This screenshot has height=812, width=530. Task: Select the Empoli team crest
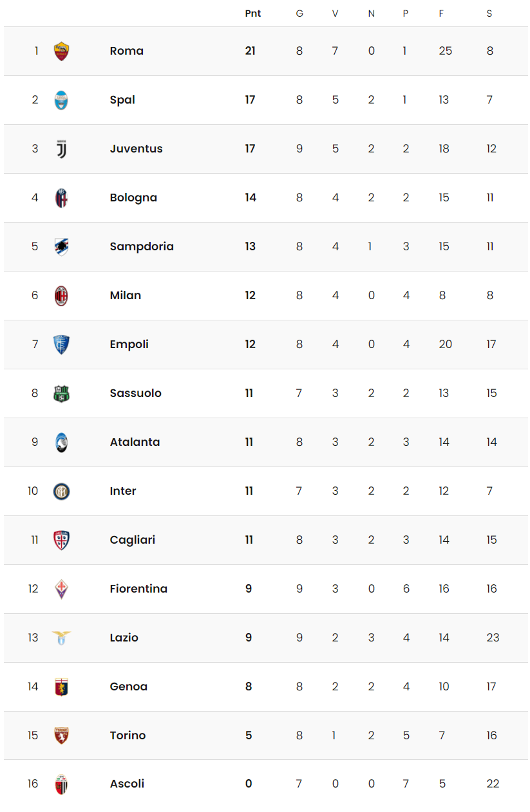[x=61, y=344]
